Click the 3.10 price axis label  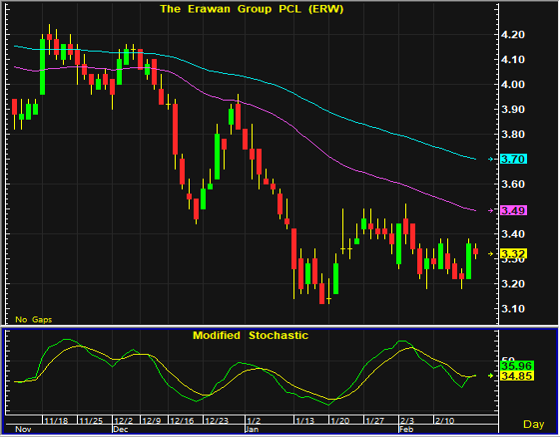[513, 309]
